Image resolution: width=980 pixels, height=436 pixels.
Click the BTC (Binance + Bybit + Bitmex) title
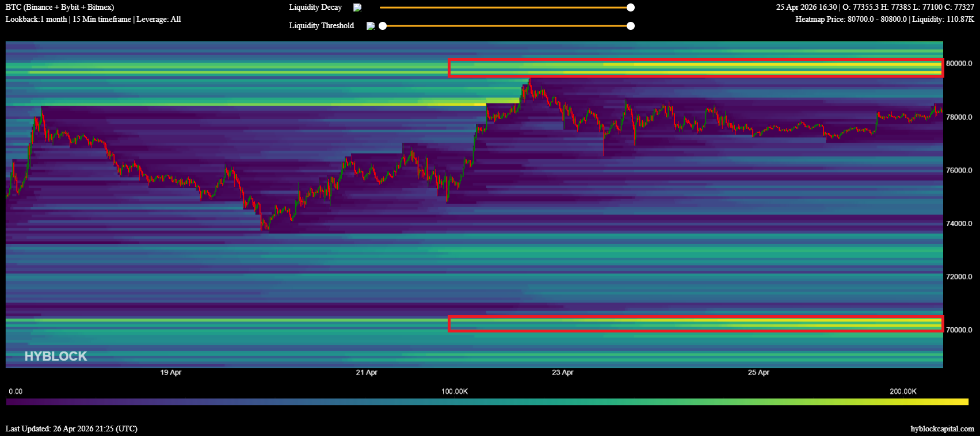click(60, 7)
